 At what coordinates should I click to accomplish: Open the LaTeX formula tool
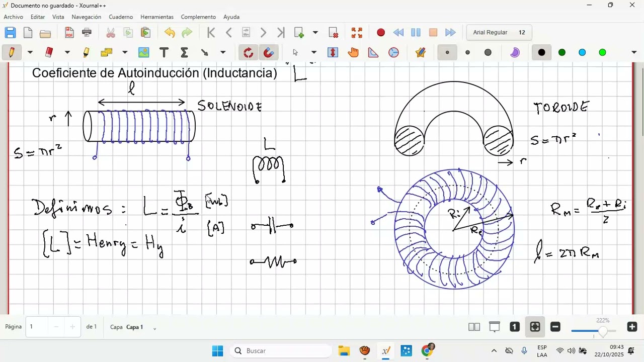184,52
